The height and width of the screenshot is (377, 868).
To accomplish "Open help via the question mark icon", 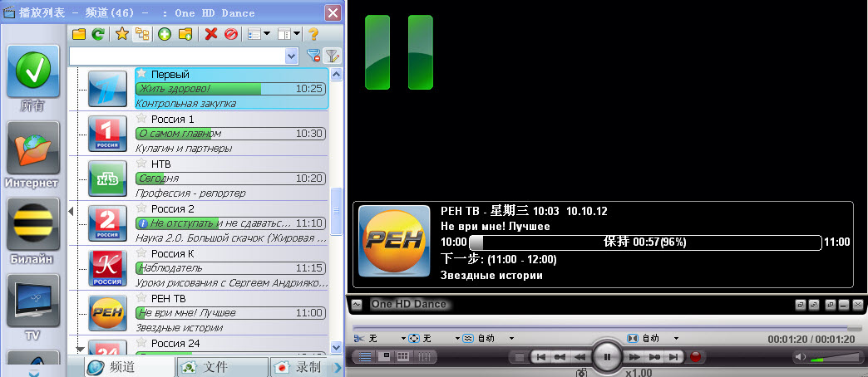I will click(313, 34).
